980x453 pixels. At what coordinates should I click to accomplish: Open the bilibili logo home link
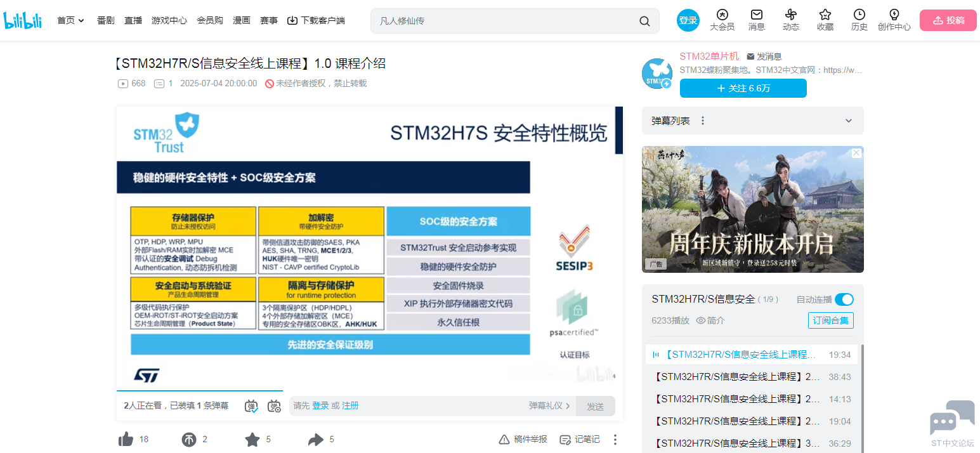tap(23, 20)
